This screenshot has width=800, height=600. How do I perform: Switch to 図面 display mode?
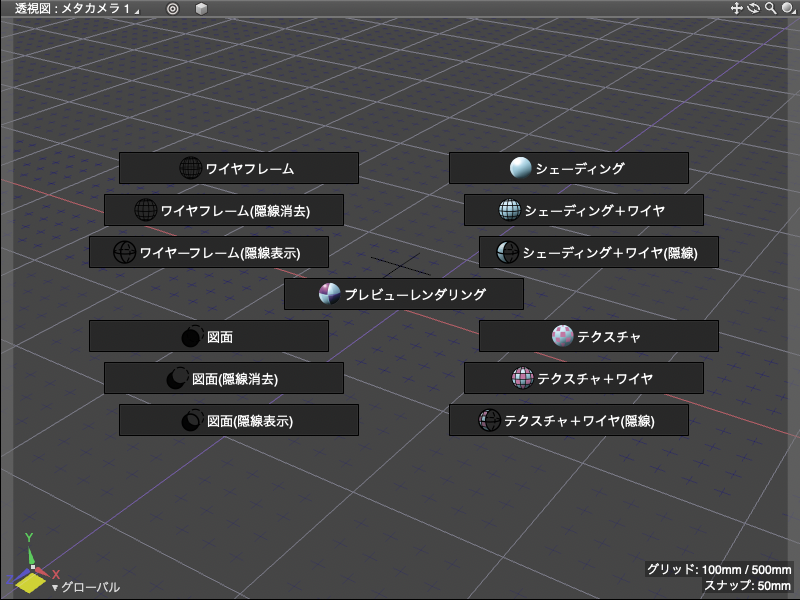pos(208,336)
